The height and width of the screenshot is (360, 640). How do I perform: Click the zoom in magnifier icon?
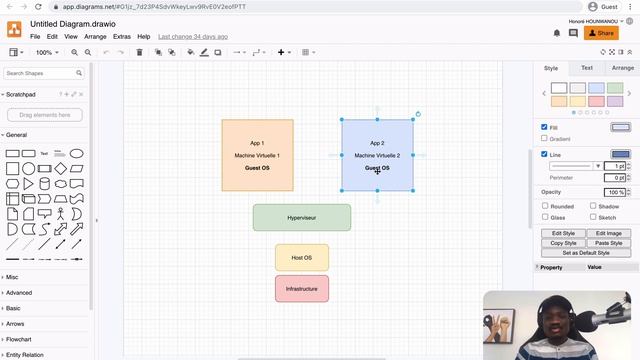tap(74, 52)
